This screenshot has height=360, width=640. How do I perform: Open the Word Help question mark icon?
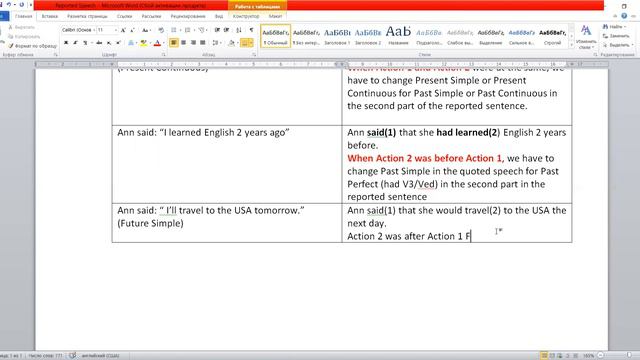(x=624, y=16)
